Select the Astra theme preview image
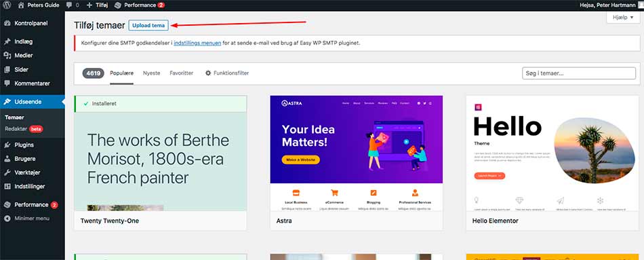This screenshot has height=260, width=644. point(357,153)
